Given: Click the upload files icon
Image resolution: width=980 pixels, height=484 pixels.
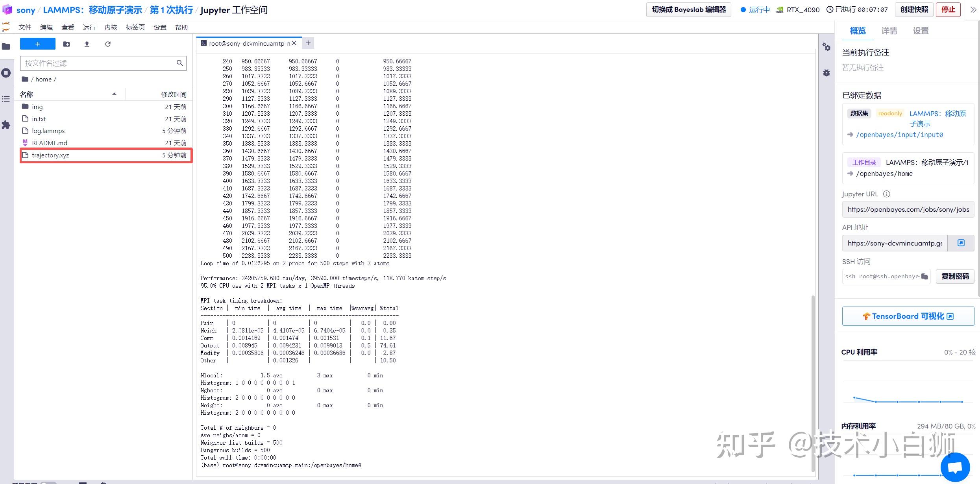Looking at the screenshot, I should point(87,44).
